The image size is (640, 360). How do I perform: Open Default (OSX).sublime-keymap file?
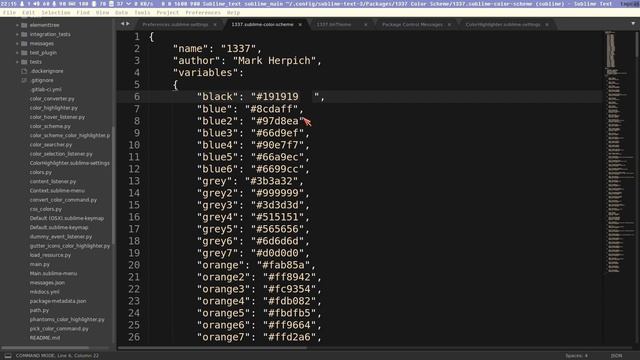click(x=67, y=218)
